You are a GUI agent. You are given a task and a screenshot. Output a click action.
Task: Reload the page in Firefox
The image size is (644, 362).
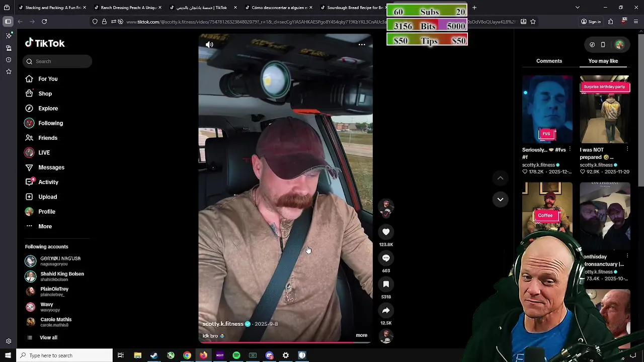click(x=44, y=22)
